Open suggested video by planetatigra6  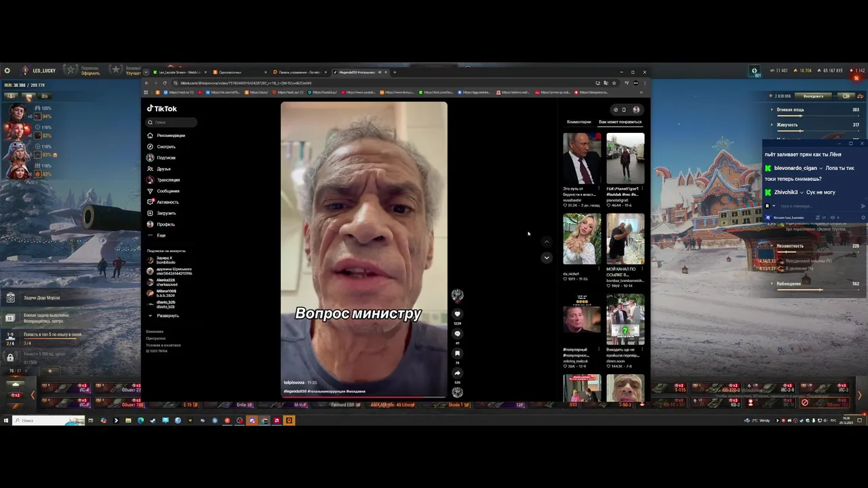coord(625,159)
